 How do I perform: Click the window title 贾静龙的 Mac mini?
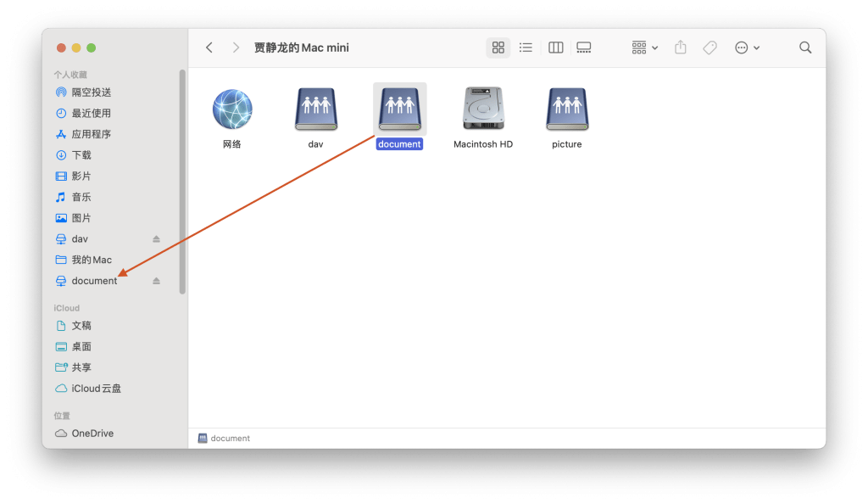pos(302,48)
